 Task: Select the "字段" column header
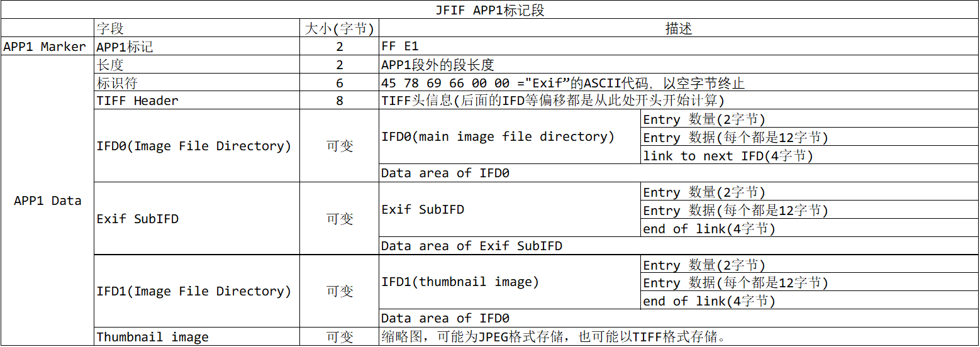(x=110, y=28)
